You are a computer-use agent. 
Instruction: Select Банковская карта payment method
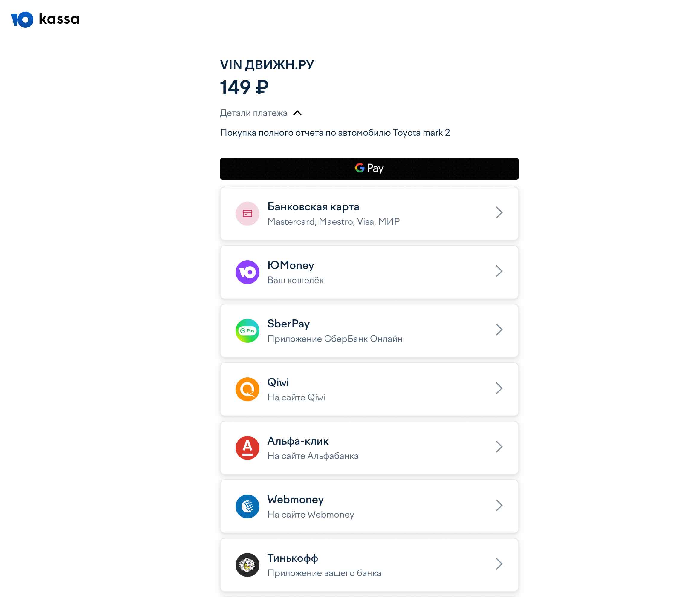click(369, 213)
